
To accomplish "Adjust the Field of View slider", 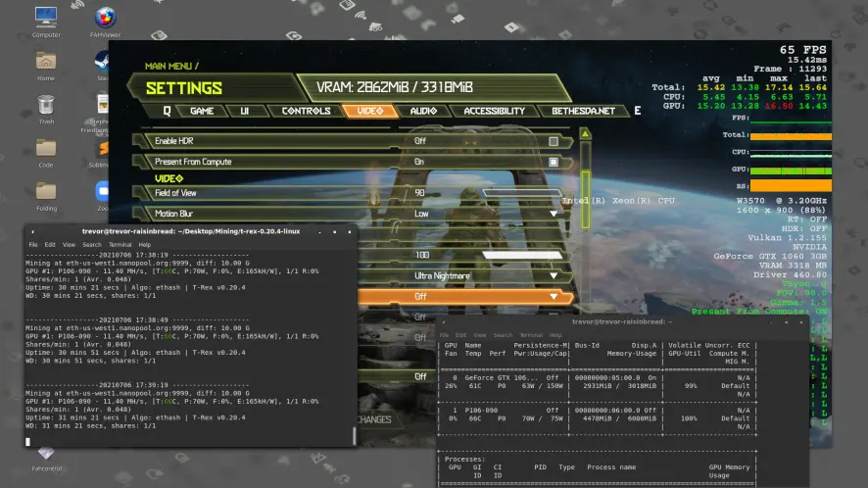I will (522, 193).
